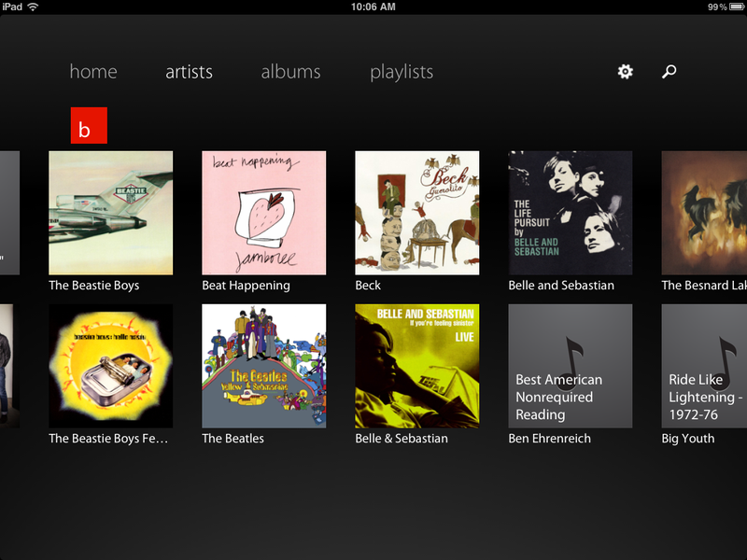The height and width of the screenshot is (560, 747).
Task: Tap the battery indicator in status bar
Action: (737, 7)
